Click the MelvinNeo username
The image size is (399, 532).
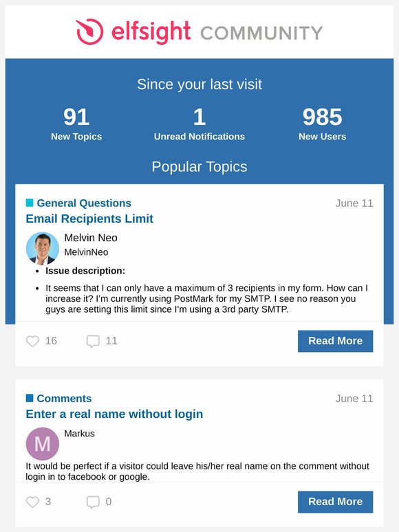pyautogui.click(x=86, y=252)
